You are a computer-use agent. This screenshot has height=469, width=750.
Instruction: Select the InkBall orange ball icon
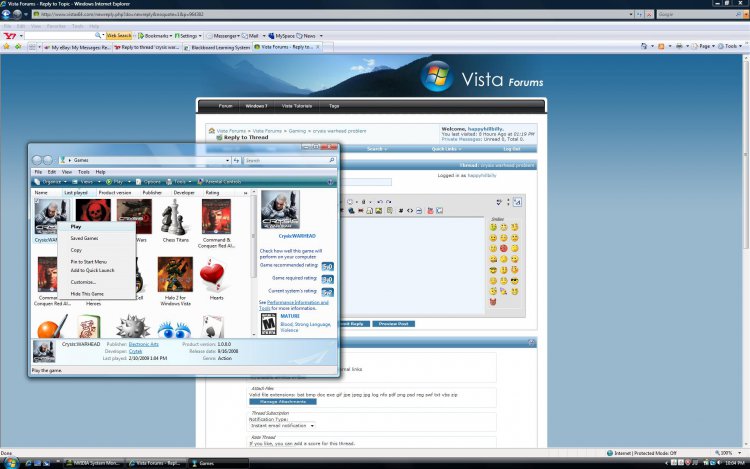pos(52,327)
